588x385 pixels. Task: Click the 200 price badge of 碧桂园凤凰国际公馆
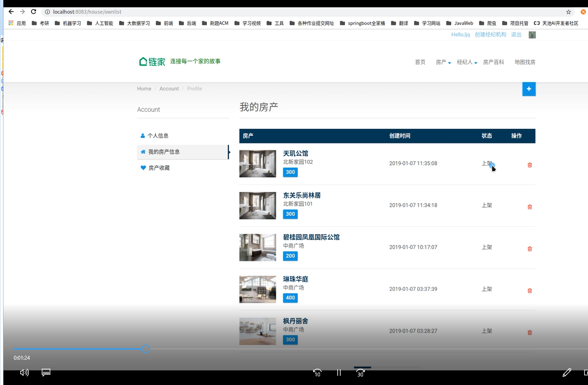(290, 256)
